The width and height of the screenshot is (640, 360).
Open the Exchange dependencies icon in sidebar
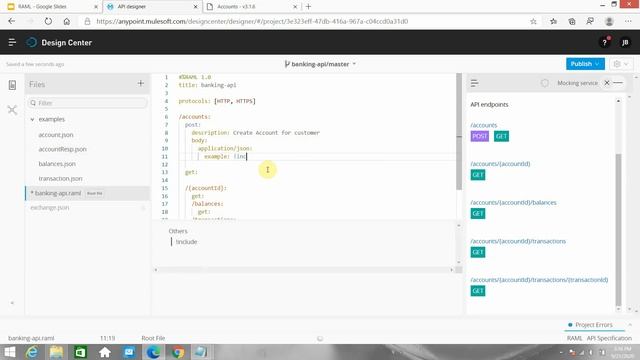(12, 110)
